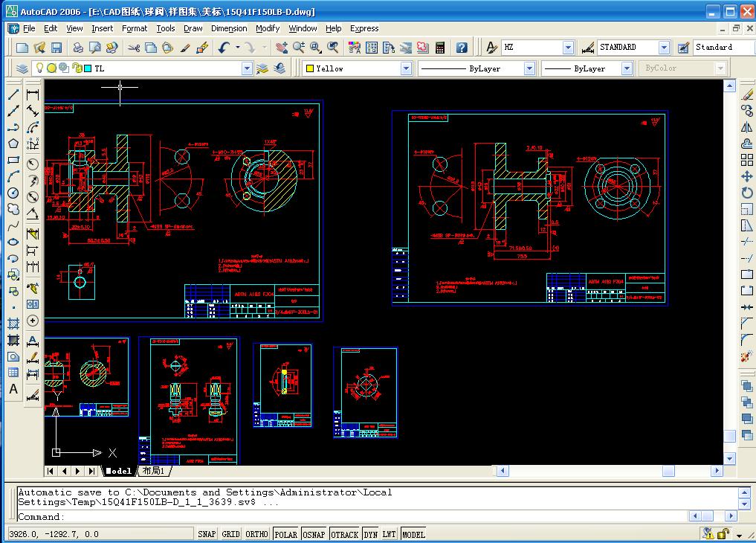Viewport: 756px width, 543px height.
Task: Expand the ByLayer linetype dropdown
Action: coord(529,68)
